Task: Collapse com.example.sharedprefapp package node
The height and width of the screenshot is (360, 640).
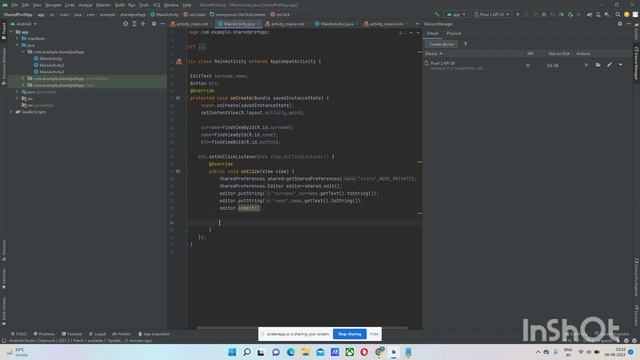Action: [x=24, y=52]
